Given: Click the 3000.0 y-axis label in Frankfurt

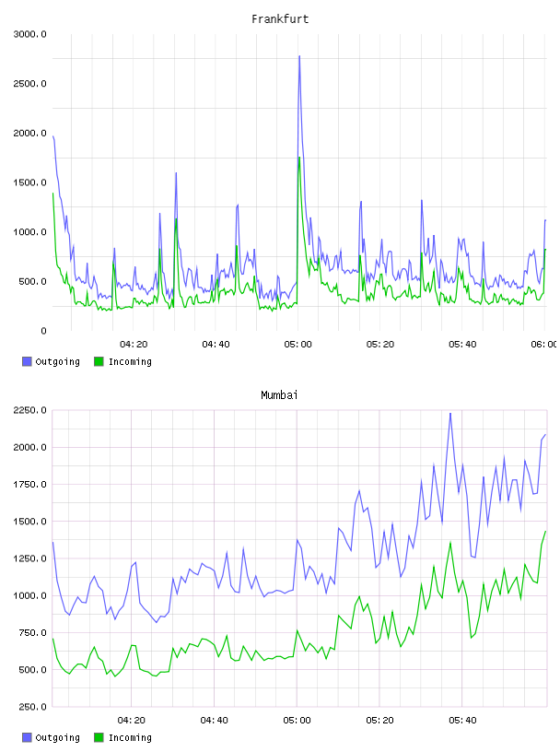Looking at the screenshot, I should click(29, 34).
